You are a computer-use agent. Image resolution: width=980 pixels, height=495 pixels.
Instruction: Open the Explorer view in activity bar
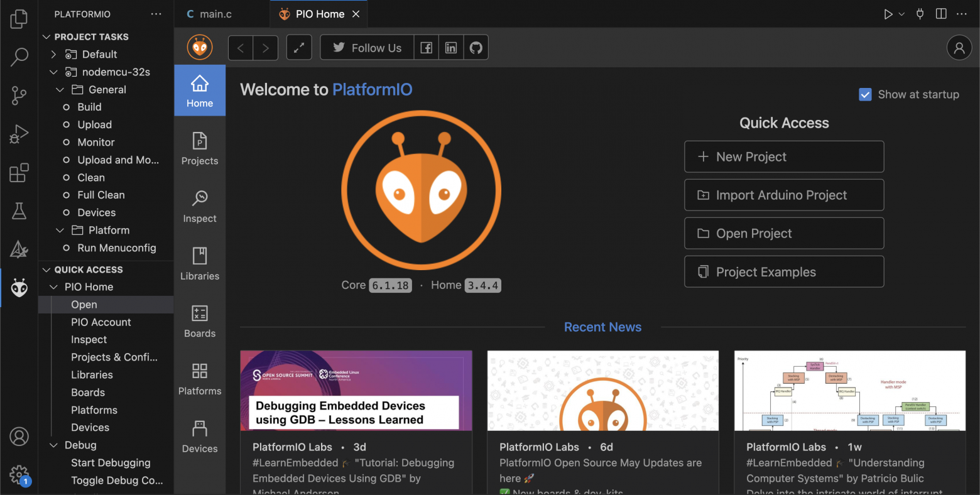19,19
